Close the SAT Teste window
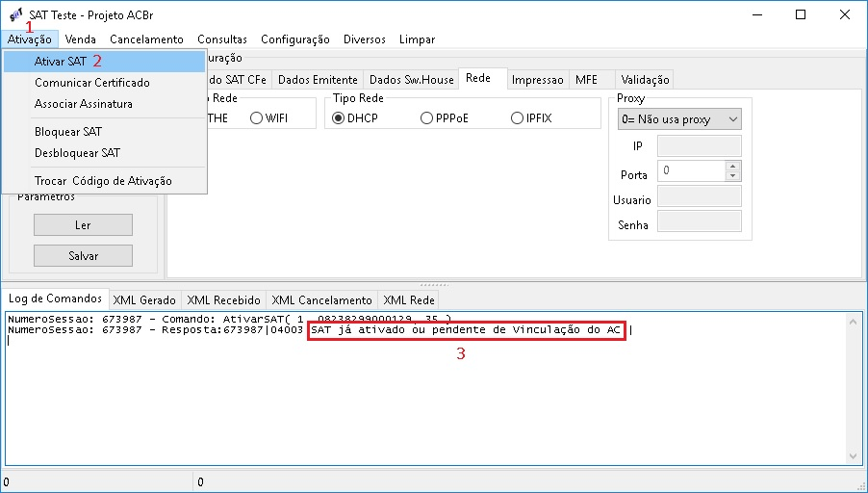This screenshot has height=493, width=868. click(x=845, y=15)
